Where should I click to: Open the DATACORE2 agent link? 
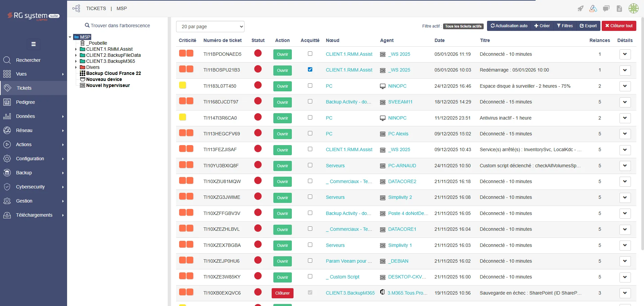(x=402, y=181)
